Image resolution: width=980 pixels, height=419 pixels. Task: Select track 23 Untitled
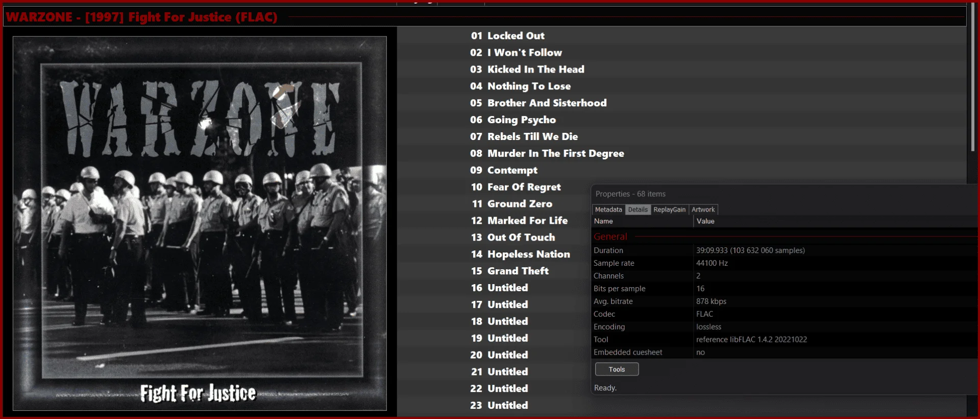tap(499, 405)
